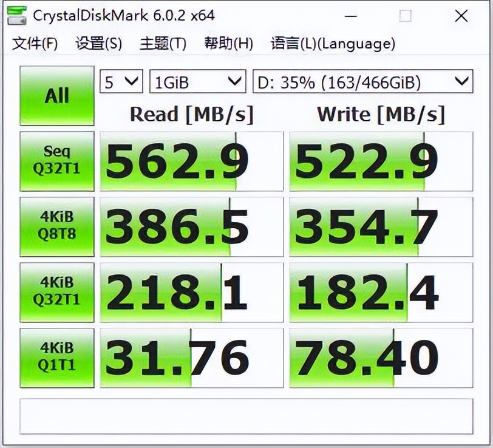Expand the test size dropdown showing 1GiB

198,81
